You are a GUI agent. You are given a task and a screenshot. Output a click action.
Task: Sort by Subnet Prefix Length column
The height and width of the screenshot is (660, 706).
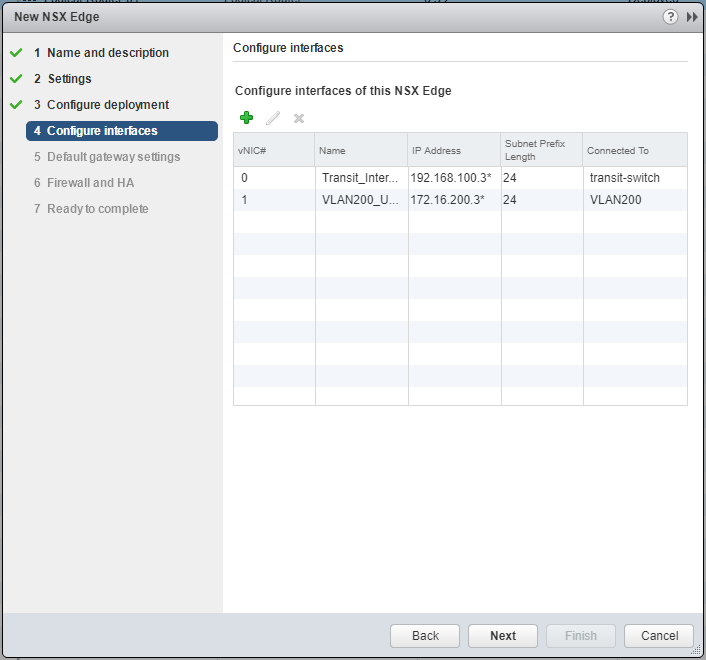pyautogui.click(x=541, y=150)
